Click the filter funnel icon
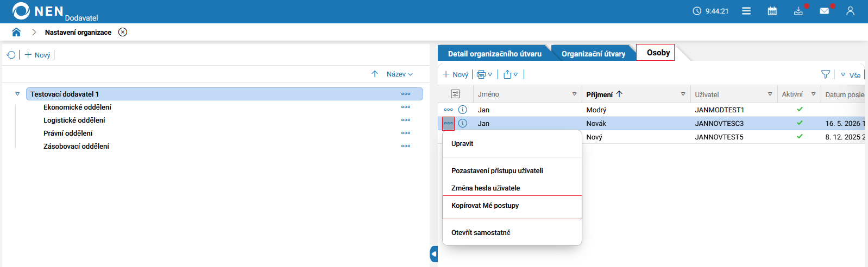The image size is (868, 267). (x=826, y=74)
